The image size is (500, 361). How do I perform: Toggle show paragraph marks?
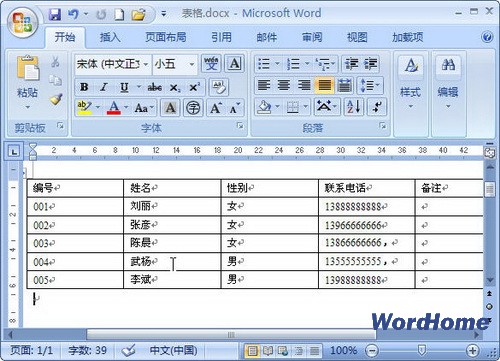point(377,107)
